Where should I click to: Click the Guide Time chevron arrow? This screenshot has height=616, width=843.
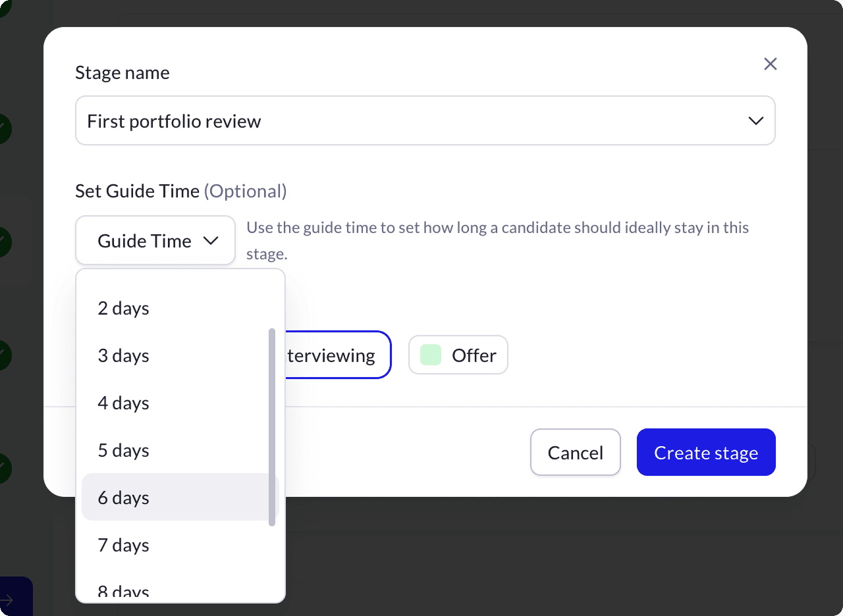coord(211,241)
